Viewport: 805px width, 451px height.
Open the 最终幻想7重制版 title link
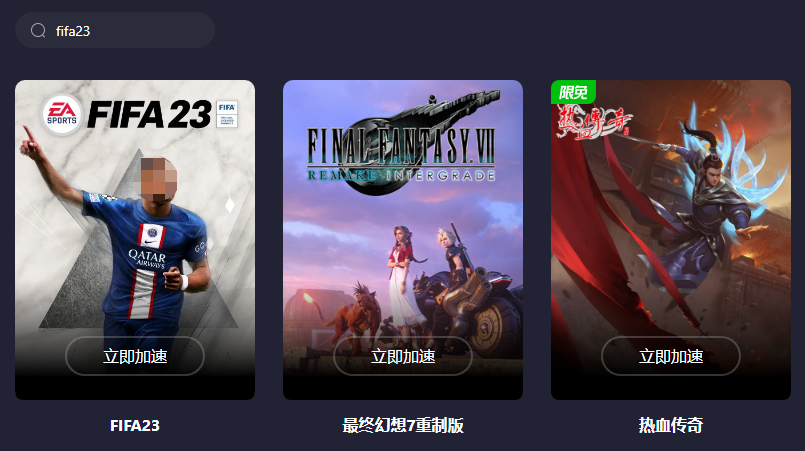tap(403, 425)
